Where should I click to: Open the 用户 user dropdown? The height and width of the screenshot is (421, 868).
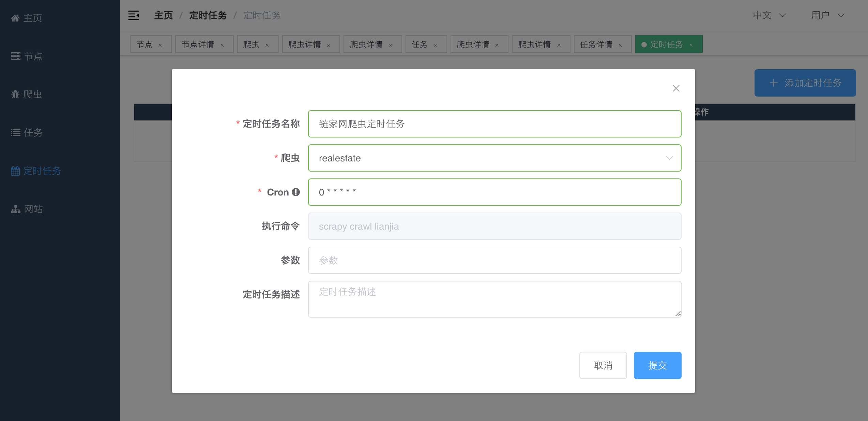[x=828, y=15]
